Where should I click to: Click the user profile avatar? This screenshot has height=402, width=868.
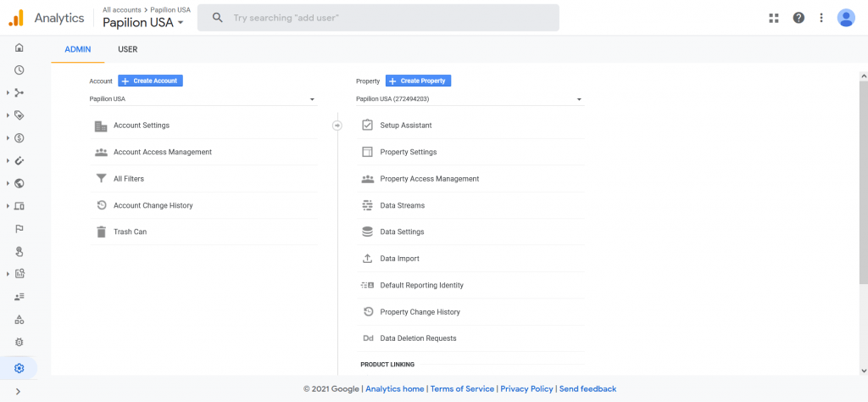click(846, 18)
